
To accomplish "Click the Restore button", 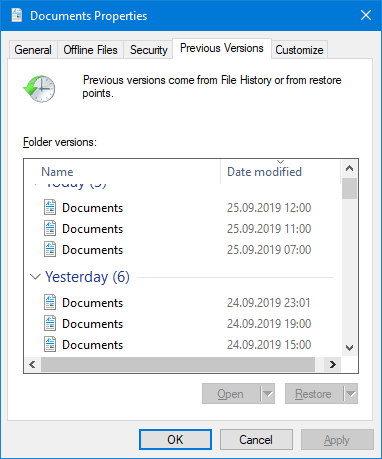I will coord(313,394).
